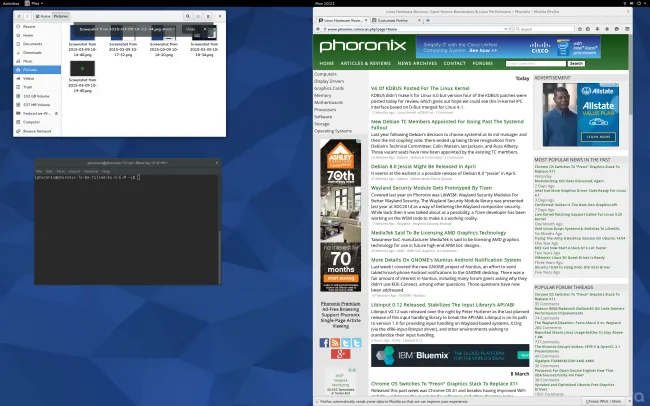Click Choose What I Share button

604,401
